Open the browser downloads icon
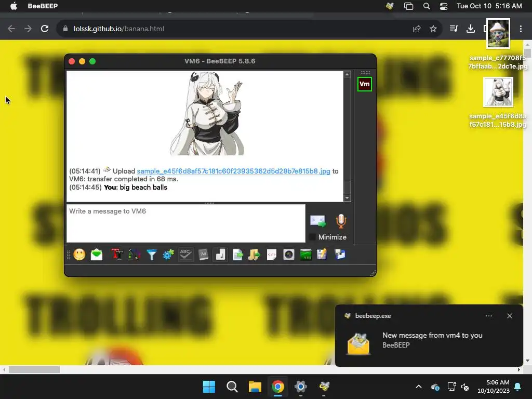 (471, 29)
